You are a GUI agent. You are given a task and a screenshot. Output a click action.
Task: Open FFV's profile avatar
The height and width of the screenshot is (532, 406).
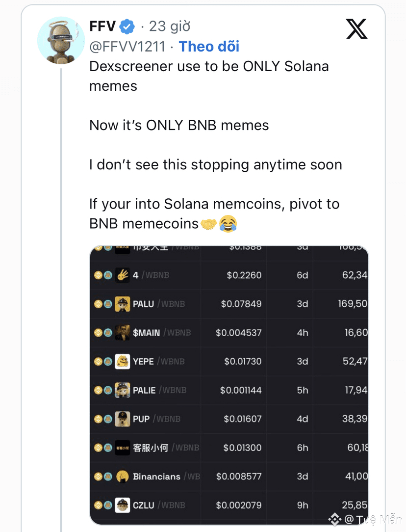click(x=61, y=40)
